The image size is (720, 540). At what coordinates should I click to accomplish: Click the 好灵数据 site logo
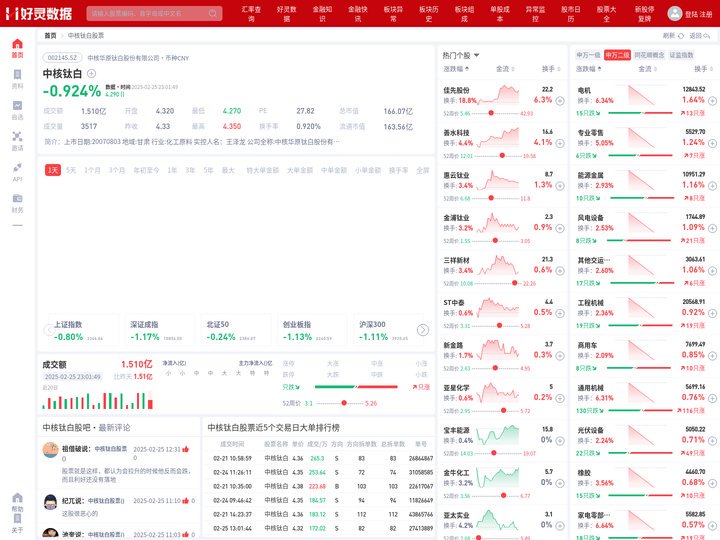(39, 13)
